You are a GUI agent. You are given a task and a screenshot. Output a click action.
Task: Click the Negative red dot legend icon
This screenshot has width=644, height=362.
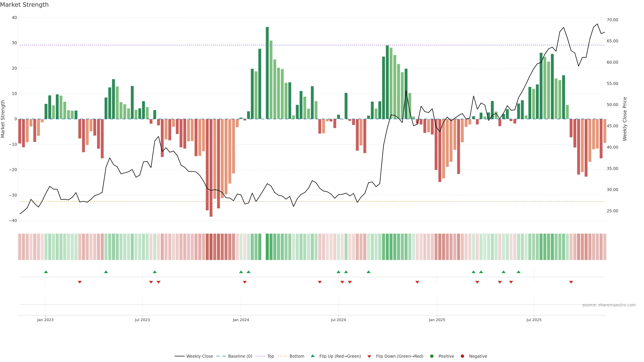pyautogui.click(x=462, y=356)
